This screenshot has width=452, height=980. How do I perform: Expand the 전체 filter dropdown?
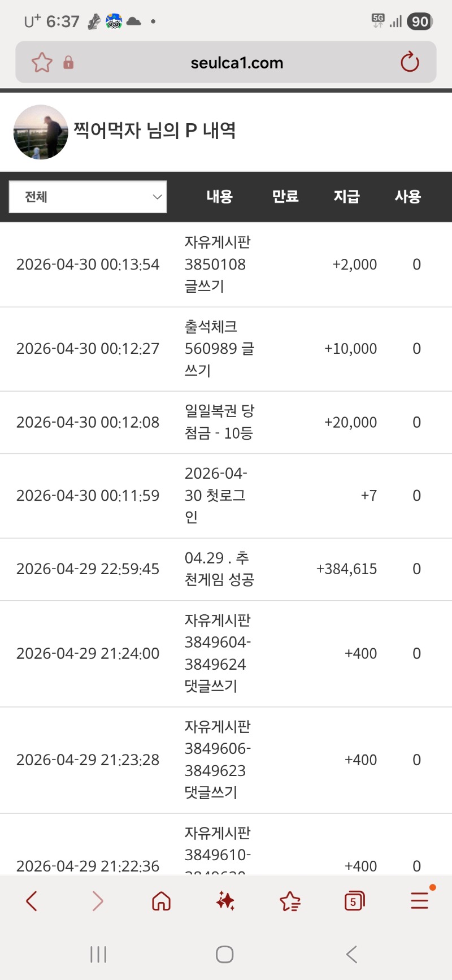point(88,197)
